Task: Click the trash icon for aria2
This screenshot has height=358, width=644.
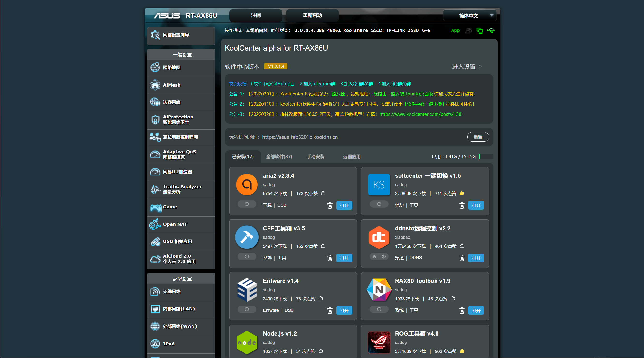Action: click(330, 205)
